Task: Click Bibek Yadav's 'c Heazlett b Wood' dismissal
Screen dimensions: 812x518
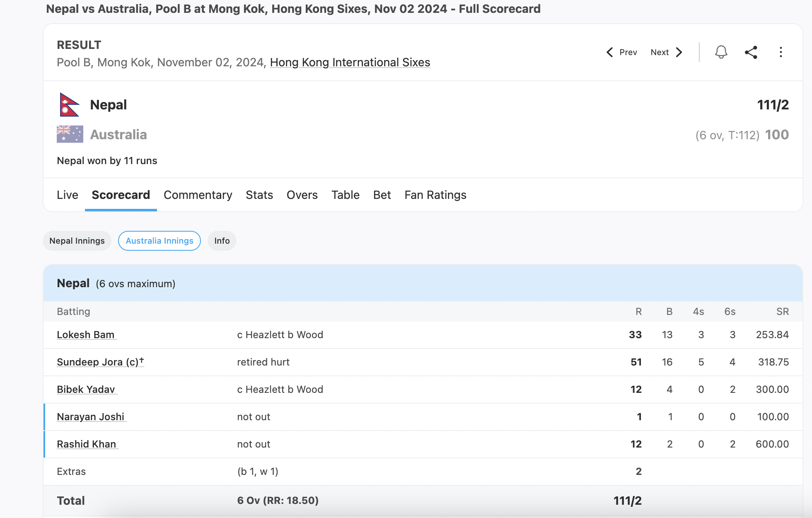Action: tap(280, 390)
